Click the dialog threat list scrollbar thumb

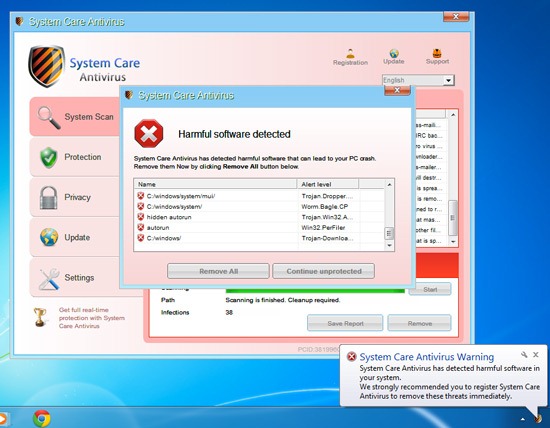[x=389, y=233]
